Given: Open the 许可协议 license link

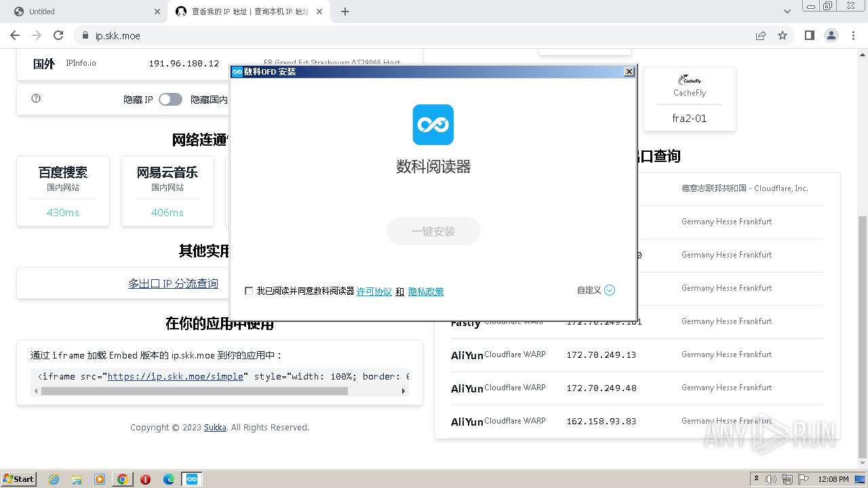Looking at the screenshot, I should [x=374, y=291].
